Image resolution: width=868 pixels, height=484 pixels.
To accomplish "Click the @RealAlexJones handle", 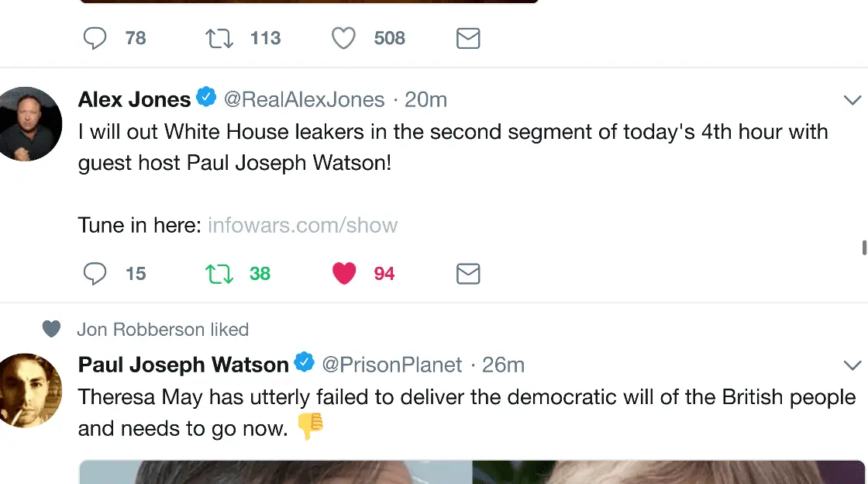I will tap(304, 99).
